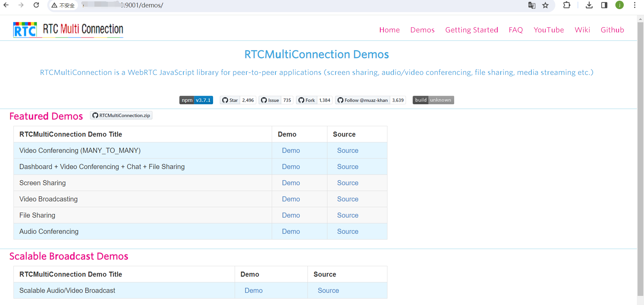Open Demo for Screen Sharing
This screenshot has height=305, width=644.
pos(291,183)
